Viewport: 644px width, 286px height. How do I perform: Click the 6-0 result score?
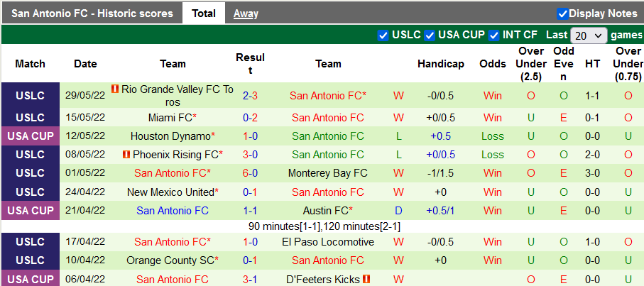250,173
